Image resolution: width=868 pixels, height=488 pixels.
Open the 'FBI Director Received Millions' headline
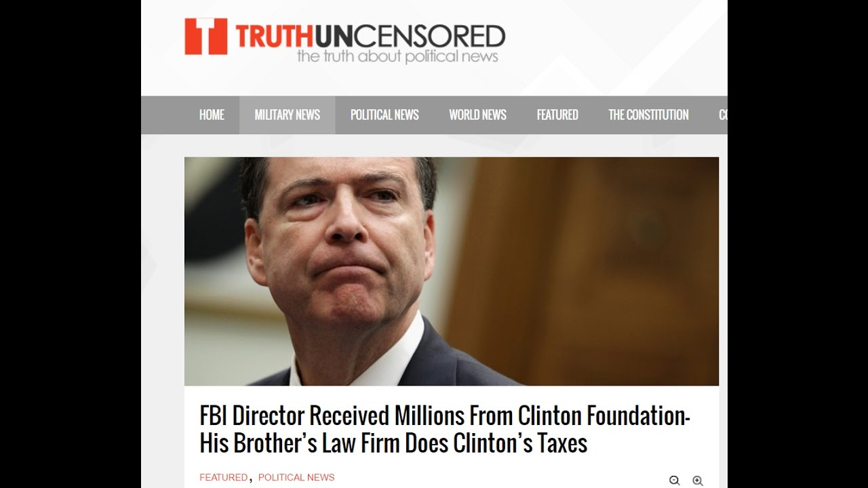pyautogui.click(x=445, y=415)
